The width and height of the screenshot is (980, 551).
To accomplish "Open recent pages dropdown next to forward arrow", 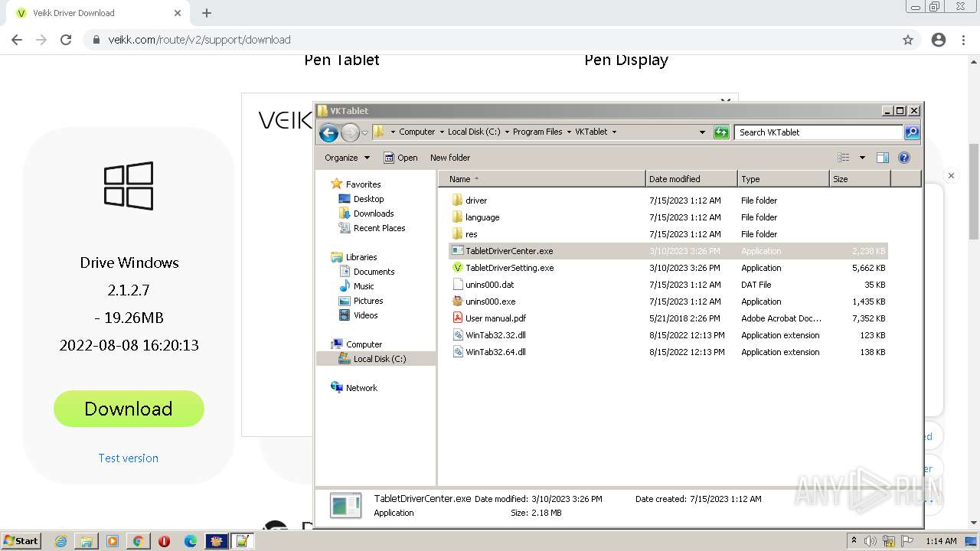I will coord(365,132).
